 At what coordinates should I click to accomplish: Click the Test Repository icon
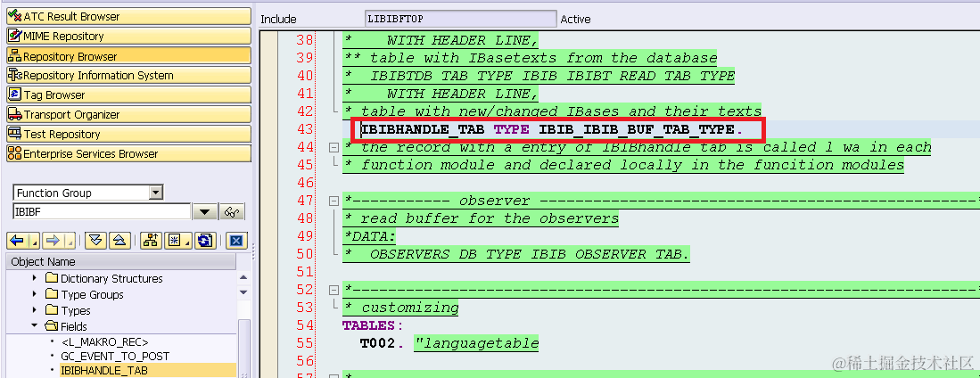point(15,134)
